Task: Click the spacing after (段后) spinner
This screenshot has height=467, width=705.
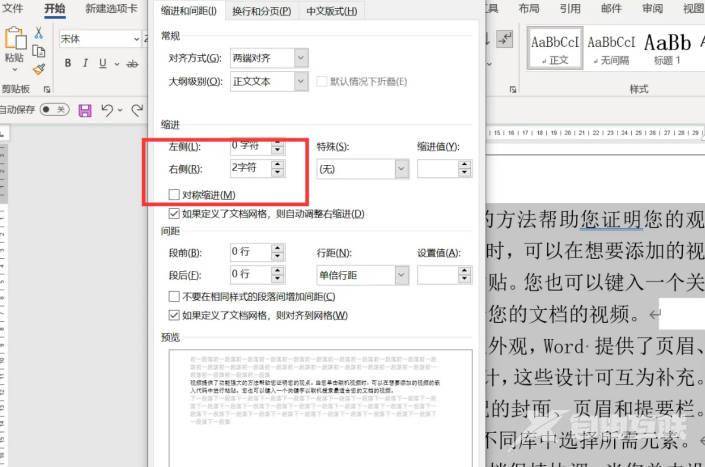Action: pyautogui.click(x=278, y=275)
